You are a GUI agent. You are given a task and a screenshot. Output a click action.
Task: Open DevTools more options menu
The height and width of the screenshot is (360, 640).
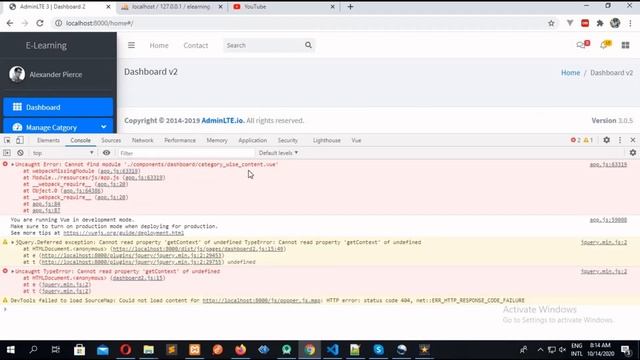[x=620, y=140]
